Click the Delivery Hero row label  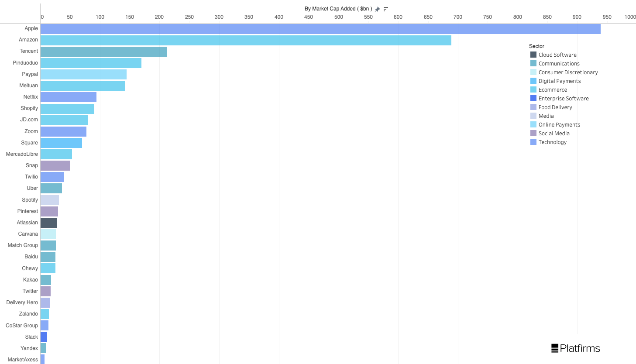(x=22, y=302)
